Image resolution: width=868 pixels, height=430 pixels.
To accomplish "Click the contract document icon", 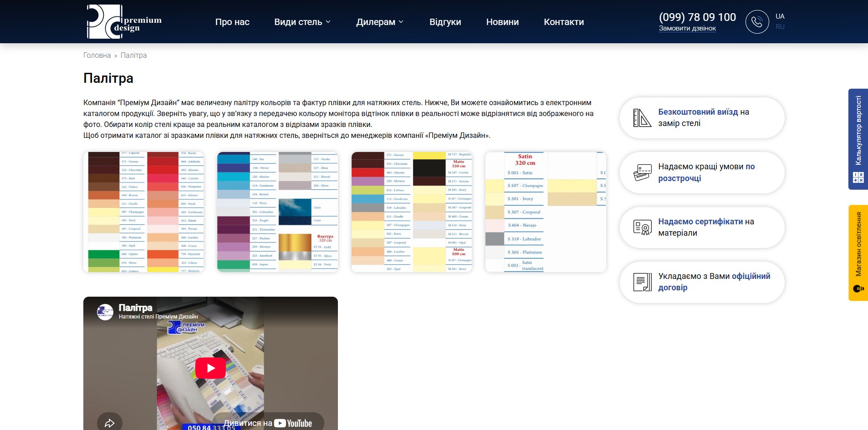I will tap(642, 282).
